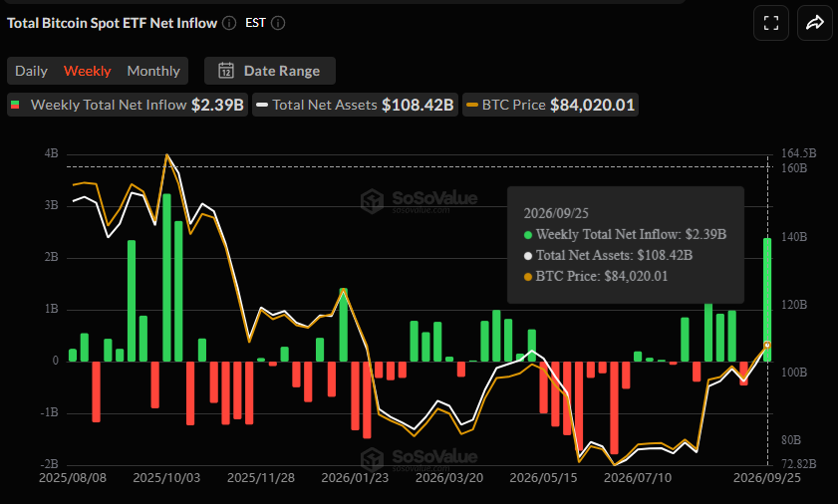Open the Date Range picker

coord(270,71)
